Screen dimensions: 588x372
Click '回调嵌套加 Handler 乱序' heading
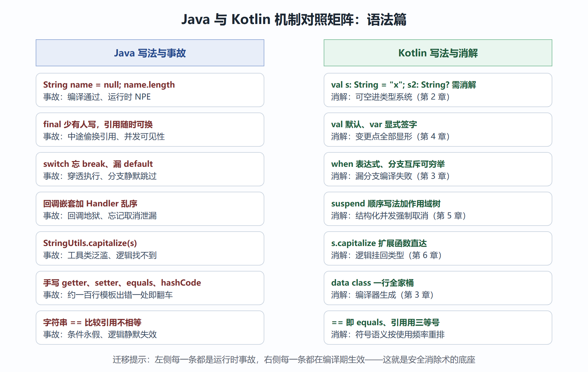coord(90,203)
